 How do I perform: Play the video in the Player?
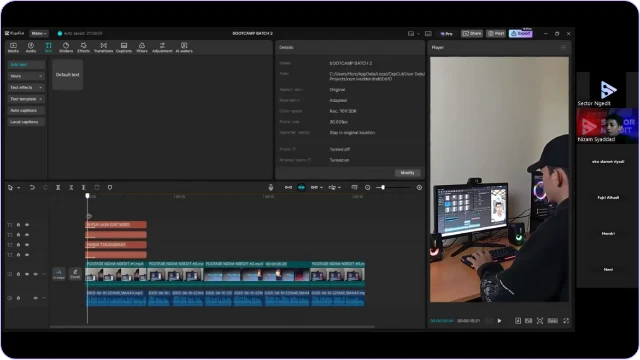[499, 321]
